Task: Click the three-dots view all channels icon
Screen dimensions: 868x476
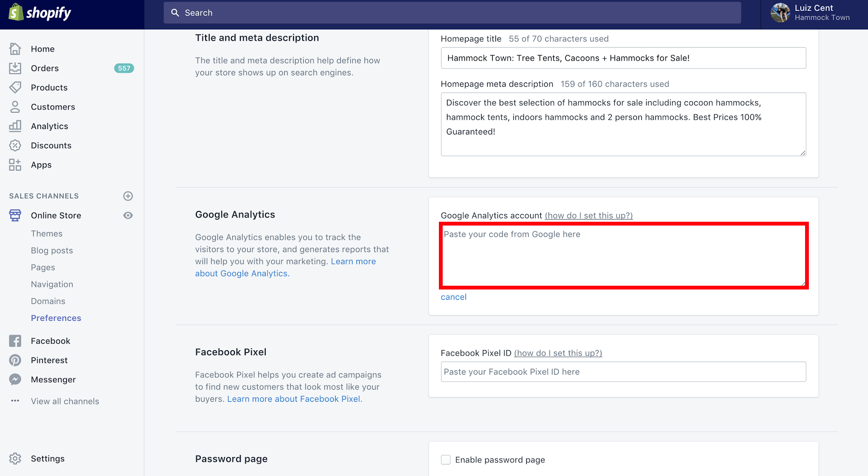Action: [15, 401]
